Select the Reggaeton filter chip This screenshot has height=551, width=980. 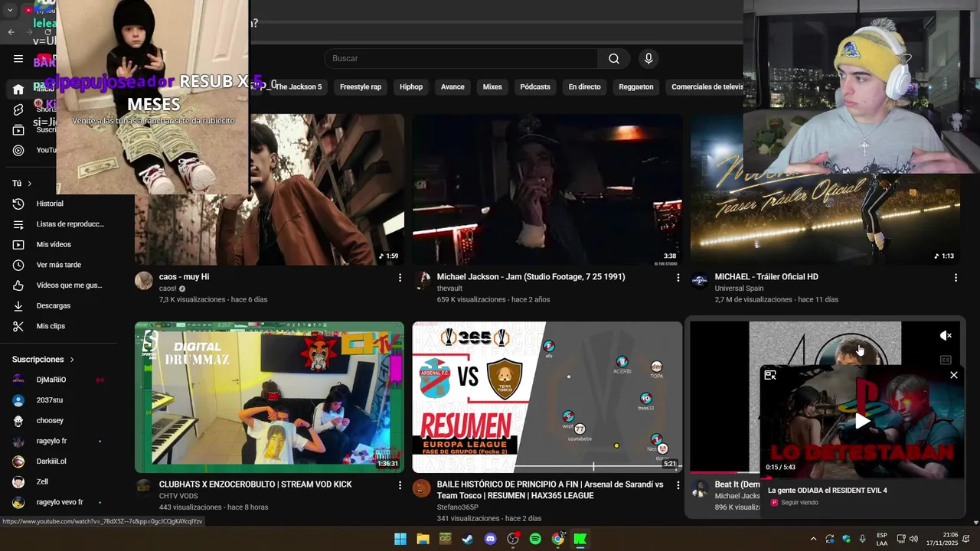click(x=636, y=87)
